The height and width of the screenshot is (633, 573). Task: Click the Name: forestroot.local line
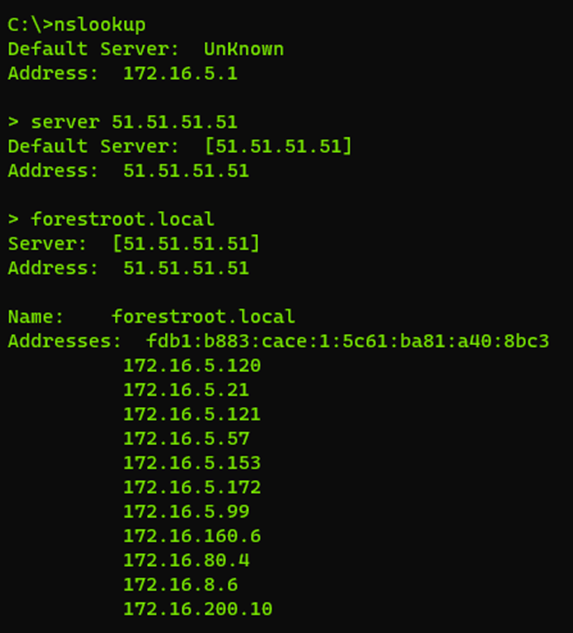click(x=151, y=316)
